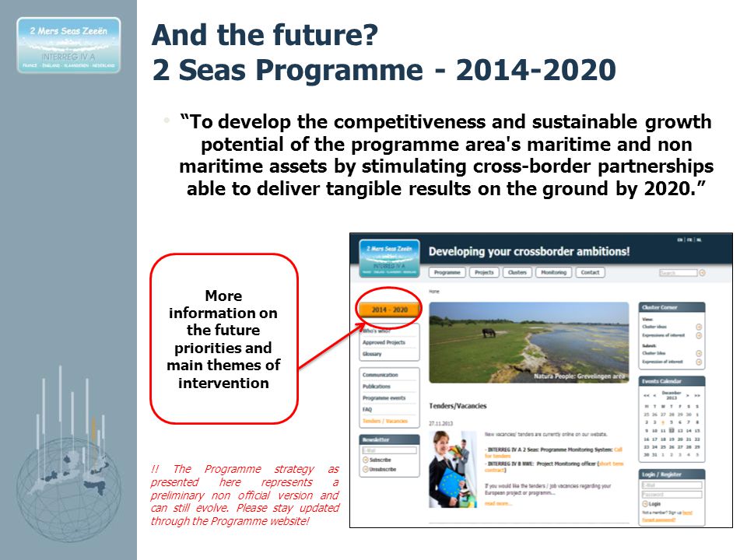Go to previous month with the < arrow
Viewport: 747px width, 560px height.
(654, 396)
